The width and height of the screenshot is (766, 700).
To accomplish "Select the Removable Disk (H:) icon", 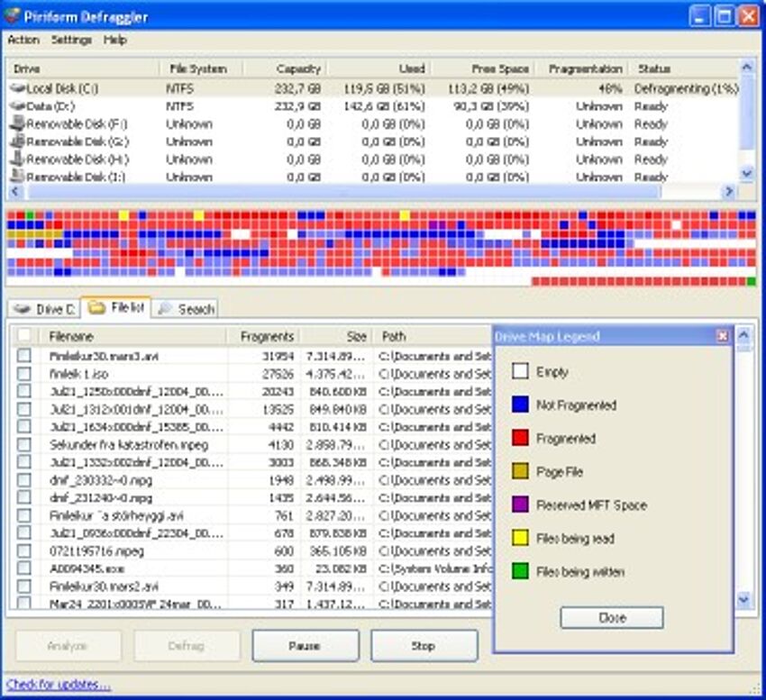I will pyautogui.click(x=18, y=159).
